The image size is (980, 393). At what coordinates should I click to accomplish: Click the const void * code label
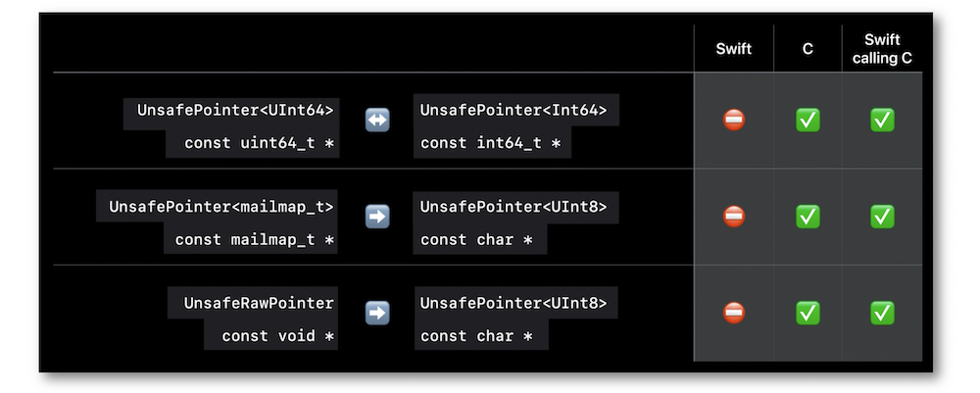coord(277,336)
